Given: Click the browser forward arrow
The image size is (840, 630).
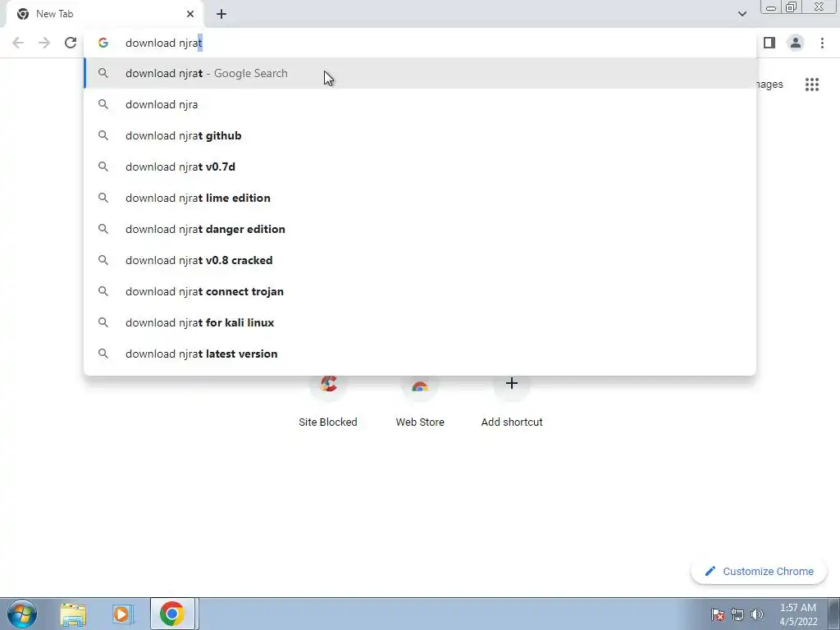Looking at the screenshot, I should (44, 43).
